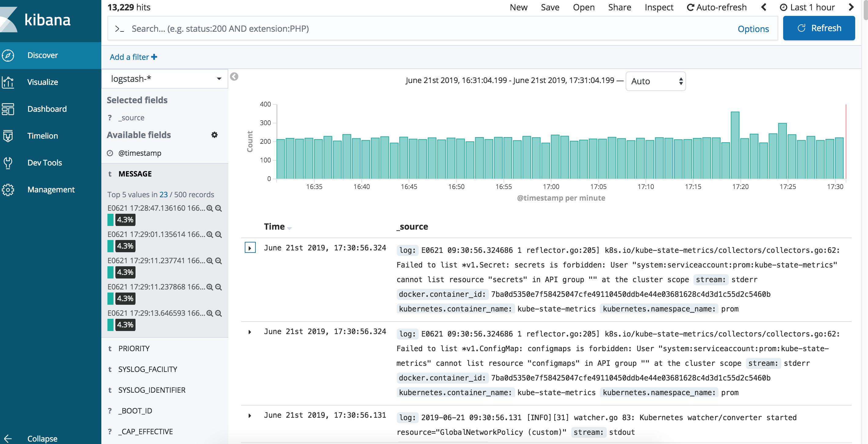Click the @timestamp clock icon
This screenshot has width=868, height=444.
(110, 153)
